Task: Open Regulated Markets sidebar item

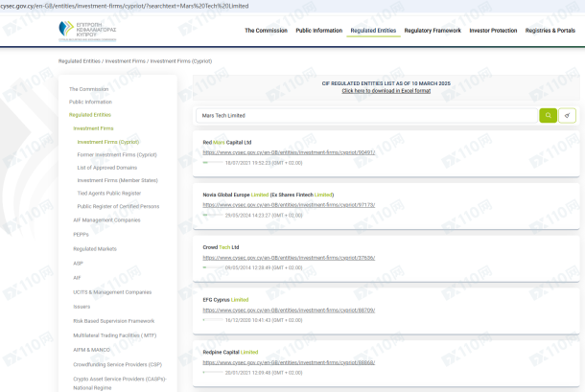Action: pos(95,249)
